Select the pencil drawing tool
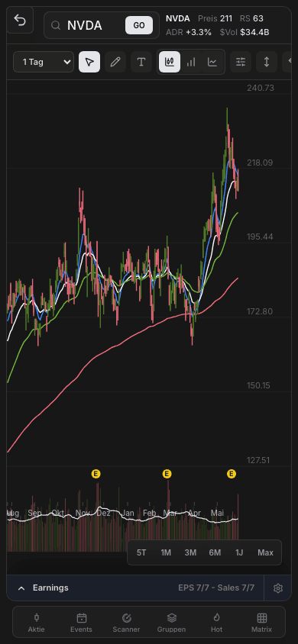This screenshot has height=644, width=298. coord(115,62)
